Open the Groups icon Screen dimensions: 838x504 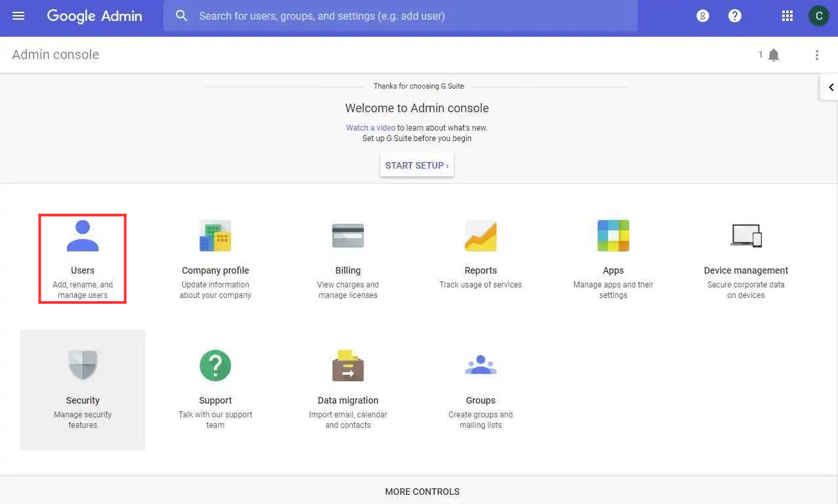(481, 366)
